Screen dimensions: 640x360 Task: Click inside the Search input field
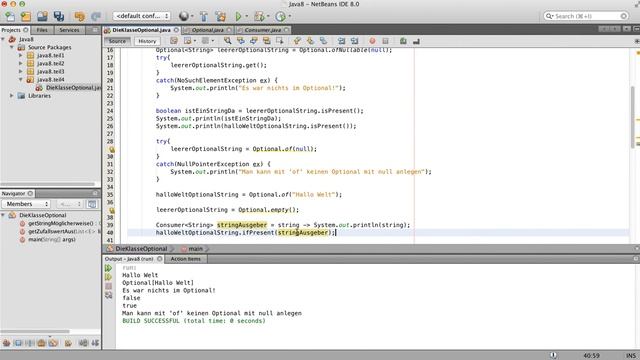click(586, 16)
